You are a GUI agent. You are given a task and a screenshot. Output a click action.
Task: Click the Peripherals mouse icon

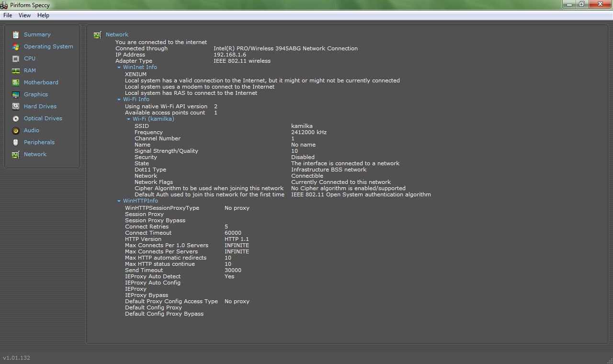[16, 142]
